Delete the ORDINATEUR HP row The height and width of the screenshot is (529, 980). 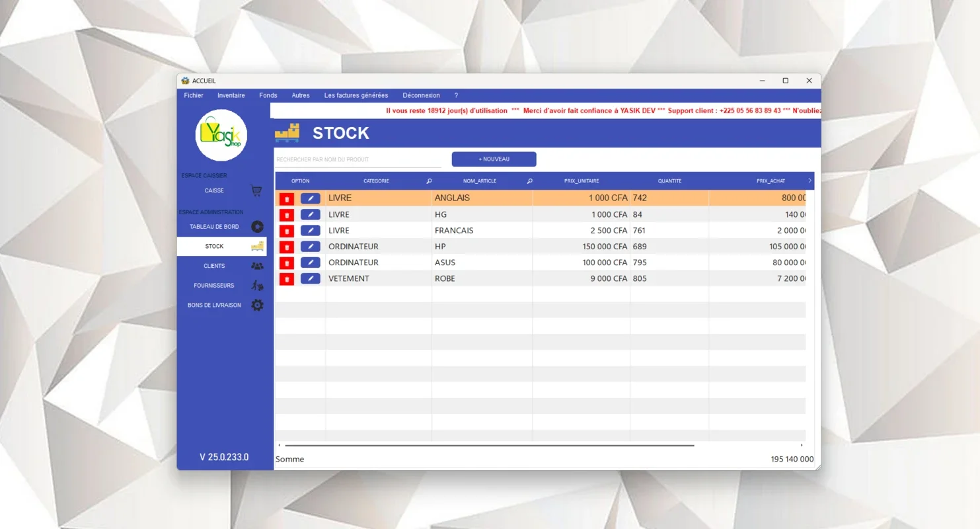[287, 247]
